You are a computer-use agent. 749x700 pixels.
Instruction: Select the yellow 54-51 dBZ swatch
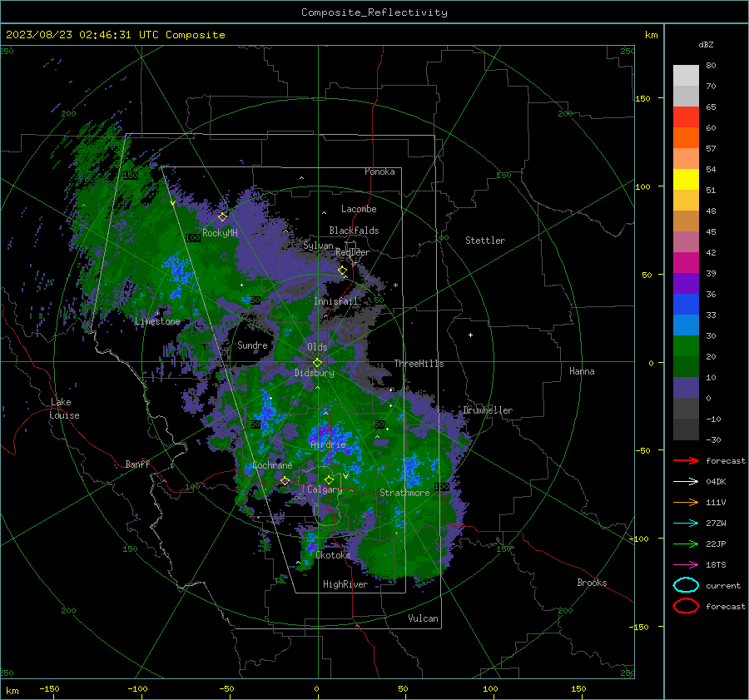[x=686, y=179]
